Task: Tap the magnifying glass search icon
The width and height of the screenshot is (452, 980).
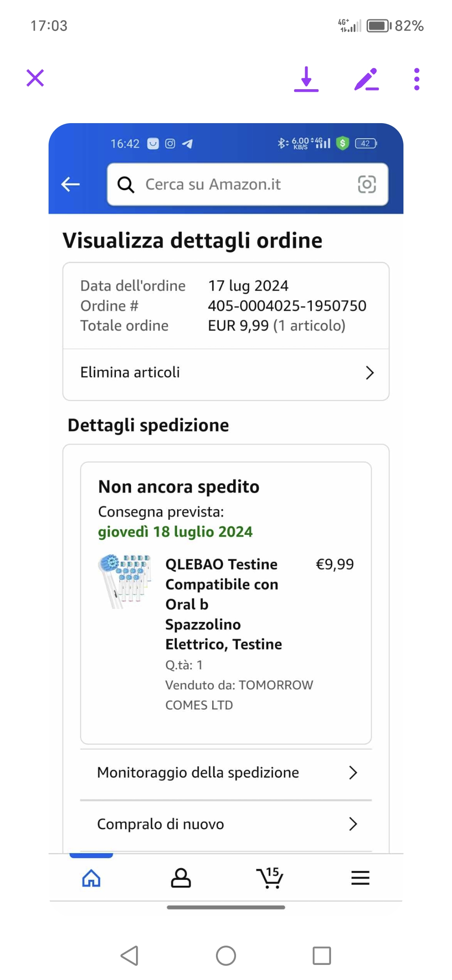Action: point(126,184)
